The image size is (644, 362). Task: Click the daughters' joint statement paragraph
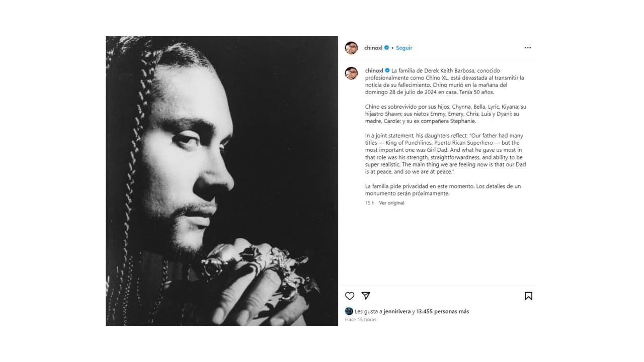pyautogui.click(x=446, y=154)
